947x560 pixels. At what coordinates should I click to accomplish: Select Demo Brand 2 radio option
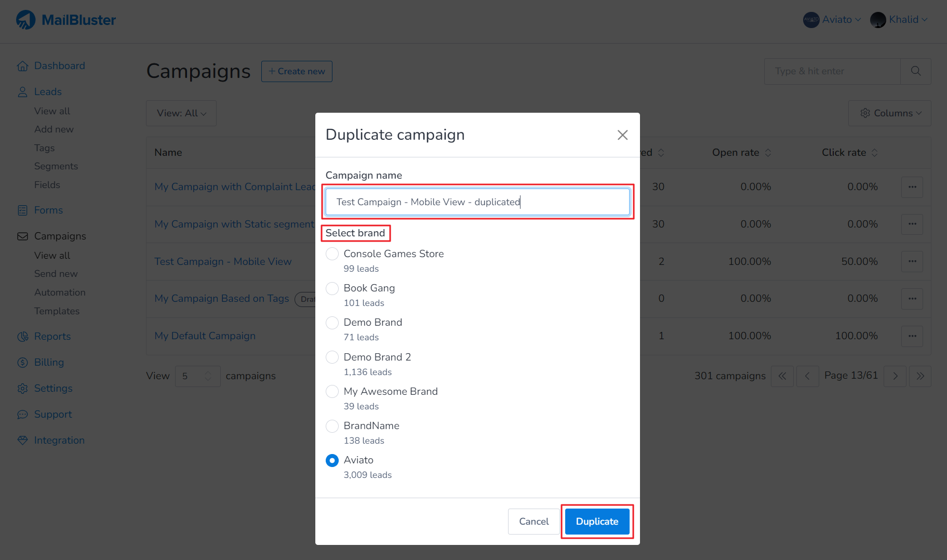coord(332,357)
